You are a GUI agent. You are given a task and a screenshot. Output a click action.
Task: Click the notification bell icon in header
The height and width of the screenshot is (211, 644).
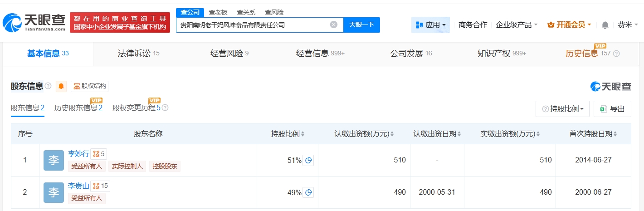point(605,25)
